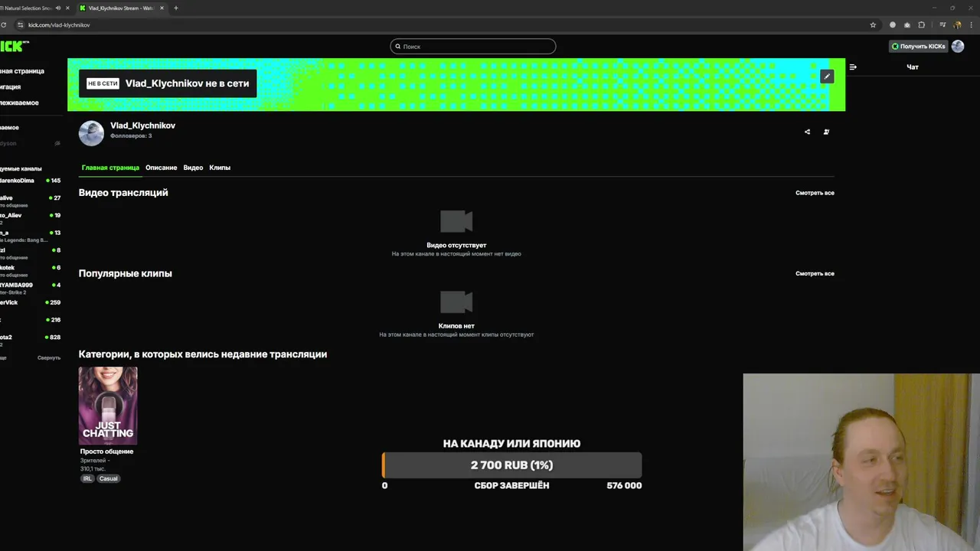The width and height of the screenshot is (980, 551).
Task: Reload the page with refresh icon
Action: point(4,24)
